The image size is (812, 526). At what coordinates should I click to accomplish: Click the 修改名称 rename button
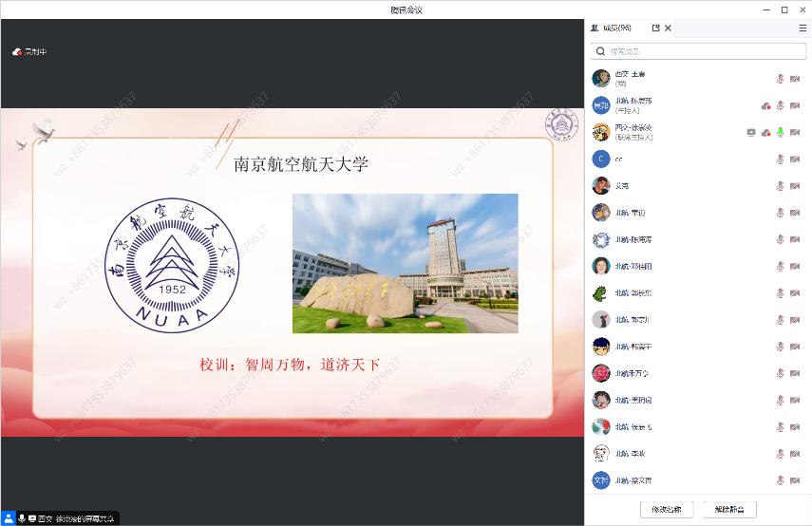pyautogui.click(x=667, y=510)
